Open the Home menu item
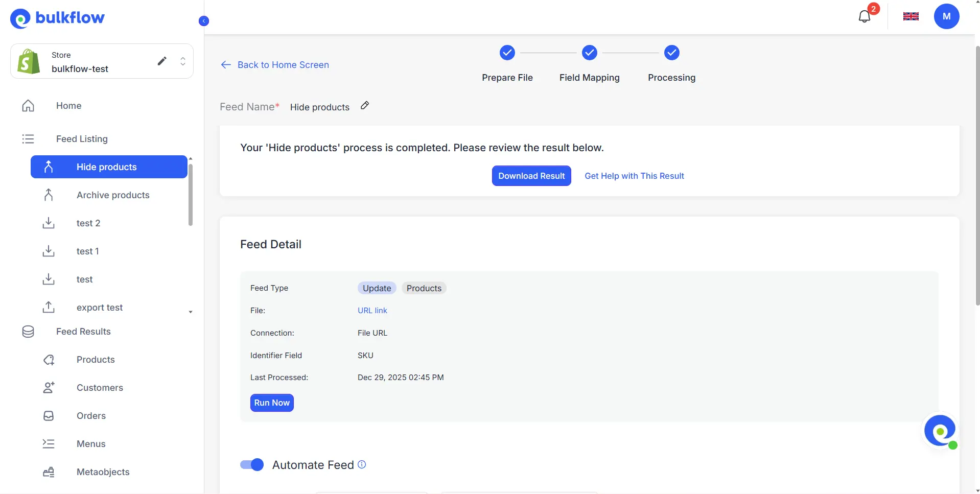Image resolution: width=980 pixels, height=494 pixels. pos(68,105)
